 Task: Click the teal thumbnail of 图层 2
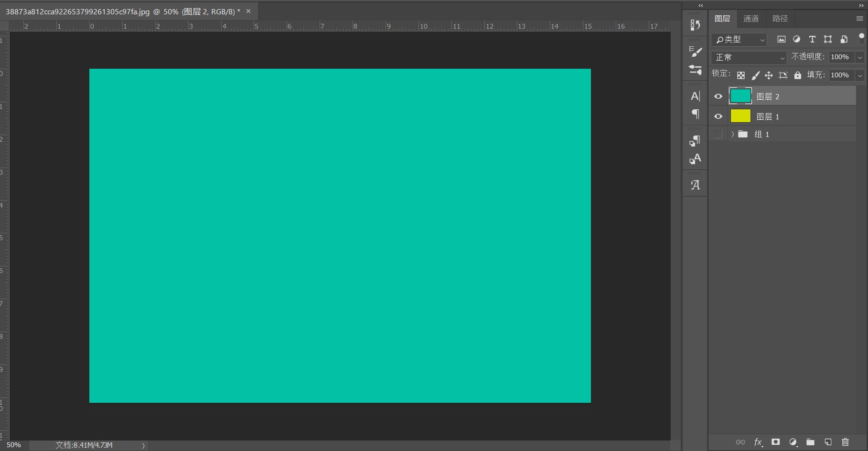tap(740, 96)
